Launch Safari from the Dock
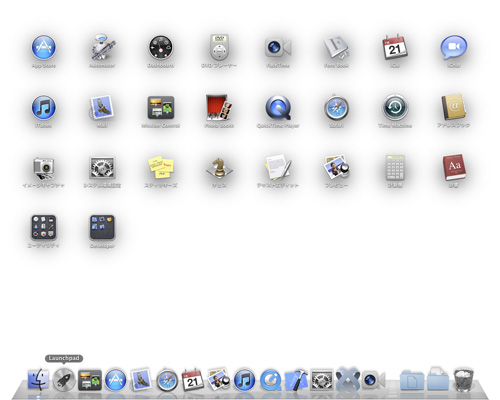Screen dimensions: 500x400 click(x=167, y=379)
